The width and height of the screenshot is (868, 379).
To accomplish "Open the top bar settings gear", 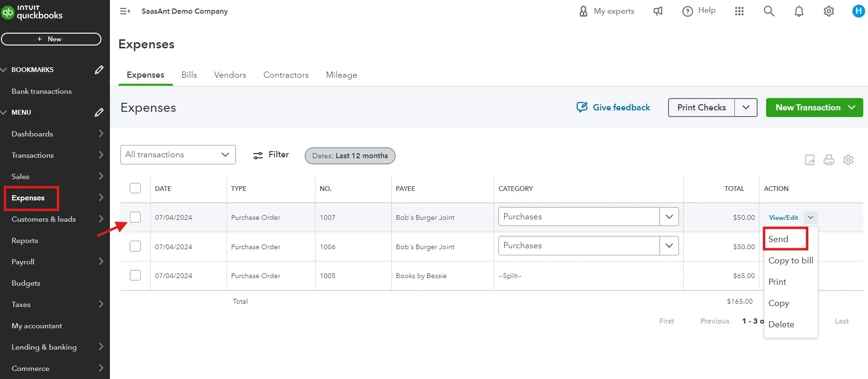I will tap(829, 11).
